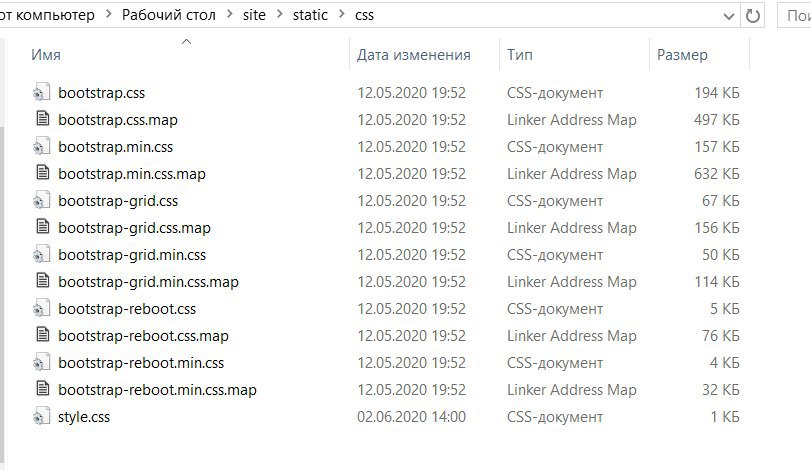Select the bootstrap-grid.min.css.map file name

[x=148, y=282]
